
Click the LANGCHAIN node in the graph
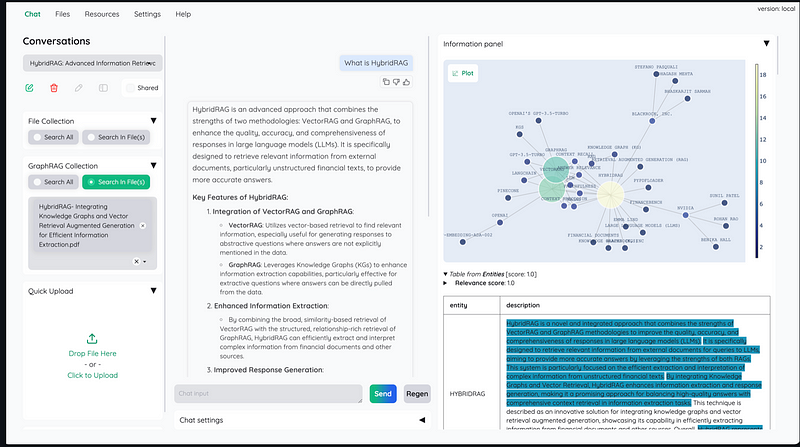tap(524, 180)
